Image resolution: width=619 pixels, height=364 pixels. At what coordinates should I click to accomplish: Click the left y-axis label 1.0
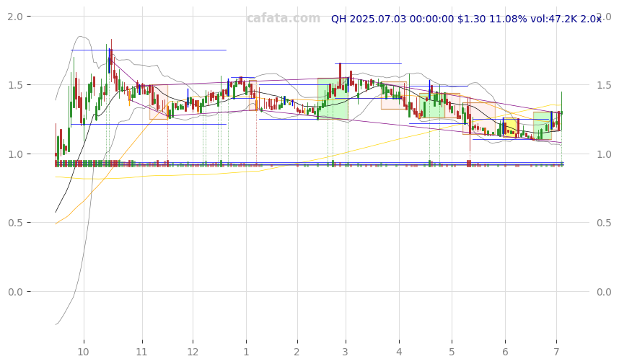(x=15, y=154)
